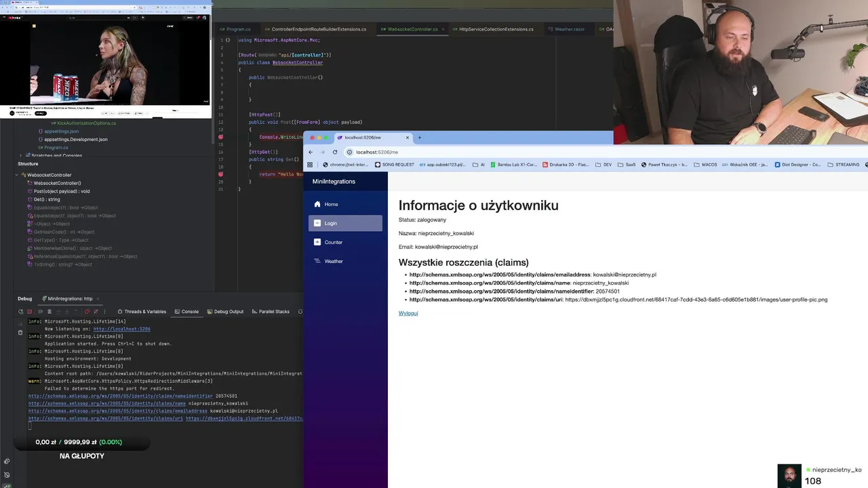Collapse WebsocketController node in Structure
Screen dimensions: 868x488
tap(16, 175)
